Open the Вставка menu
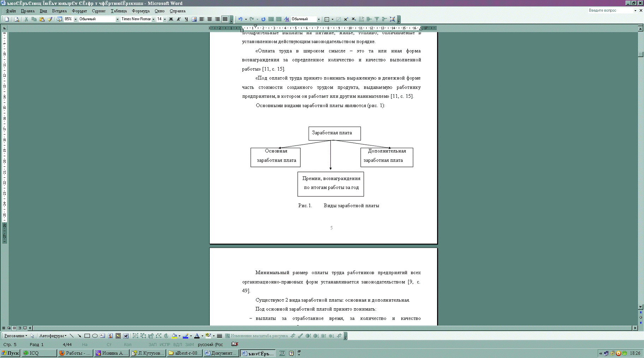The width and height of the screenshot is (644, 358). click(59, 11)
